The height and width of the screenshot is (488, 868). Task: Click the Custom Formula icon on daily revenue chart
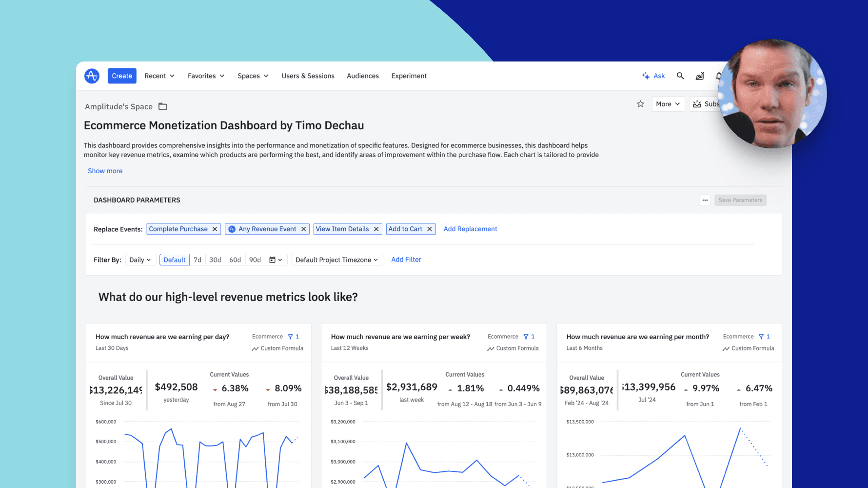point(255,348)
